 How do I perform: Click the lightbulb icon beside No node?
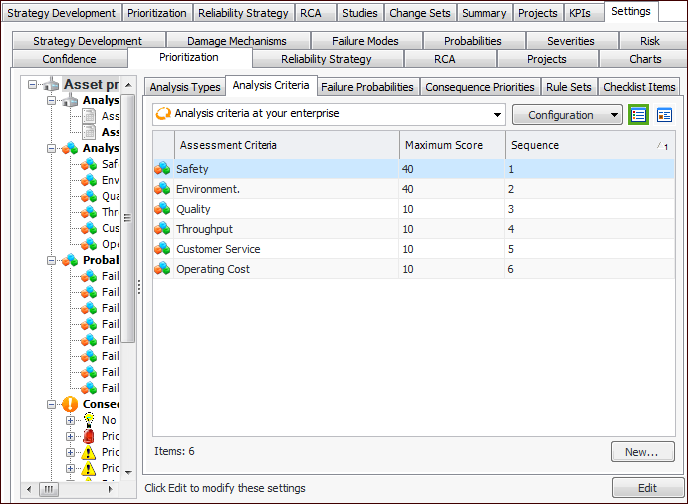coord(89,420)
